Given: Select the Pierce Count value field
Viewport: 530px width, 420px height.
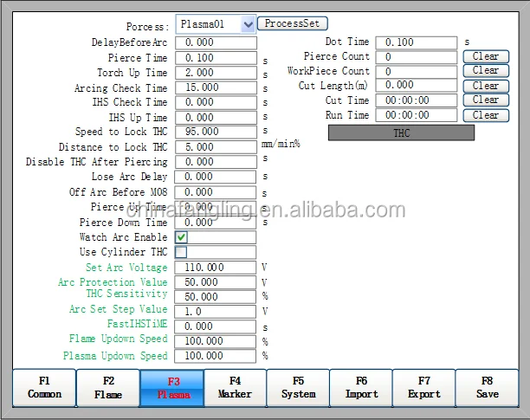Looking at the screenshot, I should pyautogui.click(x=417, y=57).
